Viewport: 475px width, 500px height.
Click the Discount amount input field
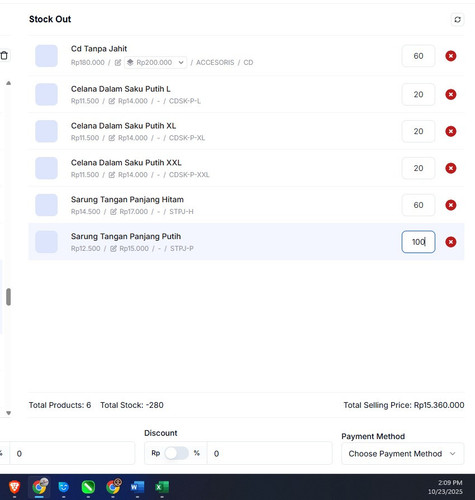coord(269,453)
